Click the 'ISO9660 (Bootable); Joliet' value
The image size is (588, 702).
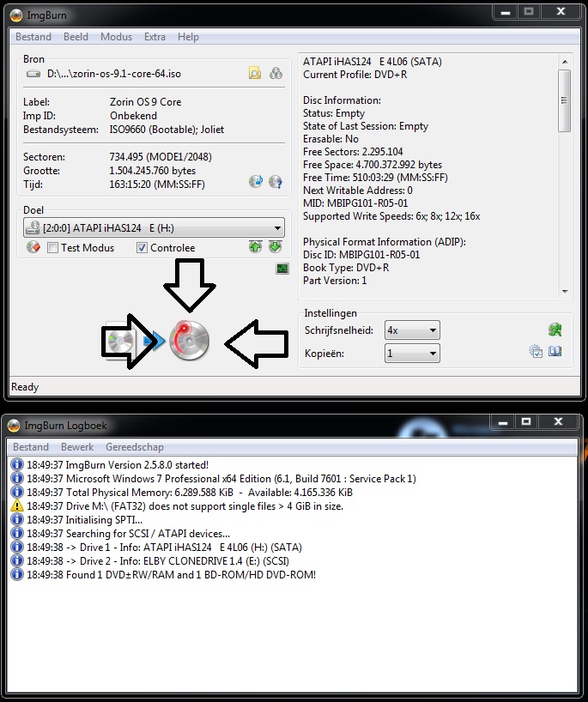(167, 130)
